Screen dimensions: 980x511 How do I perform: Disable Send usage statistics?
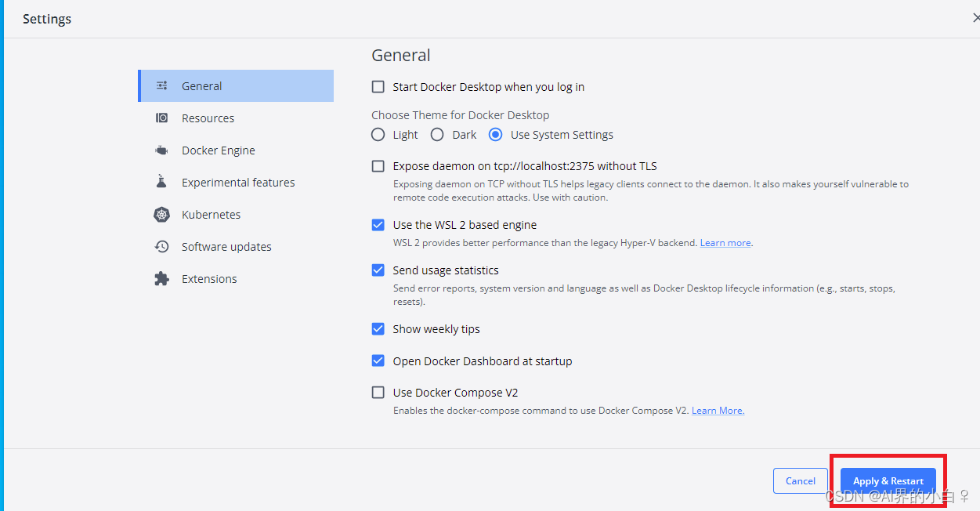pyautogui.click(x=378, y=270)
